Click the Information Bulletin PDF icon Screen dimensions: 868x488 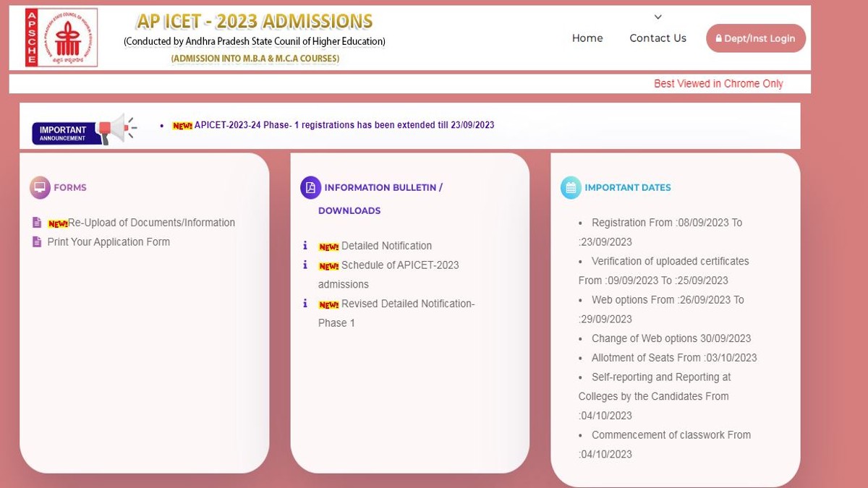[310, 188]
